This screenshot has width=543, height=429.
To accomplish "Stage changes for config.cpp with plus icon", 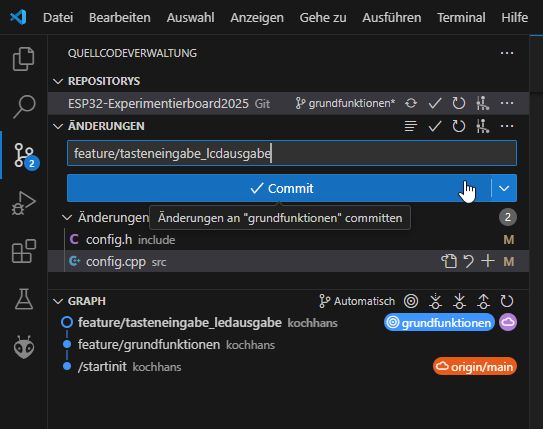I will point(488,261).
